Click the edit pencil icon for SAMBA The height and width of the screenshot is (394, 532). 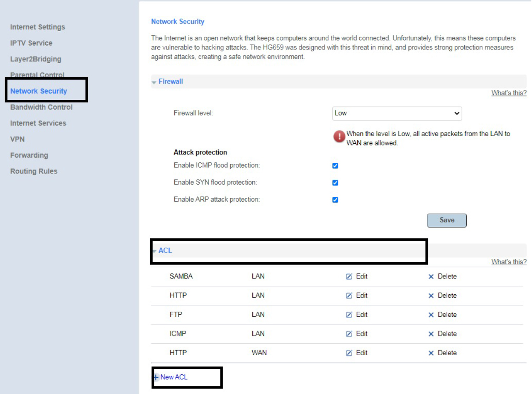click(x=349, y=277)
